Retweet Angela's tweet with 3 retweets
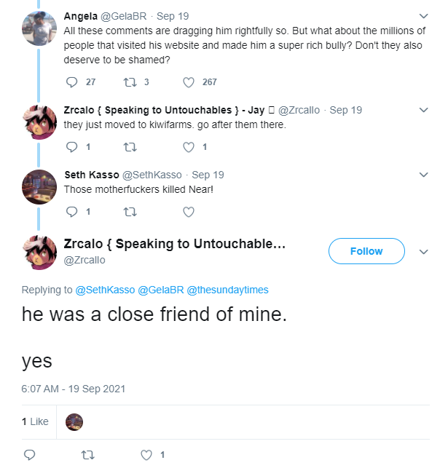This screenshot has height=476, width=448. click(x=130, y=82)
